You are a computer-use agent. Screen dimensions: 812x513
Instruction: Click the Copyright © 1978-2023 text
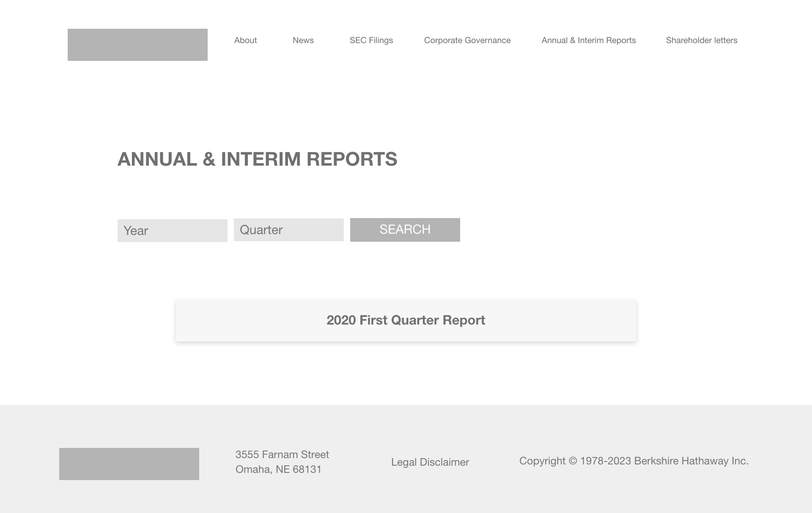[575, 461]
